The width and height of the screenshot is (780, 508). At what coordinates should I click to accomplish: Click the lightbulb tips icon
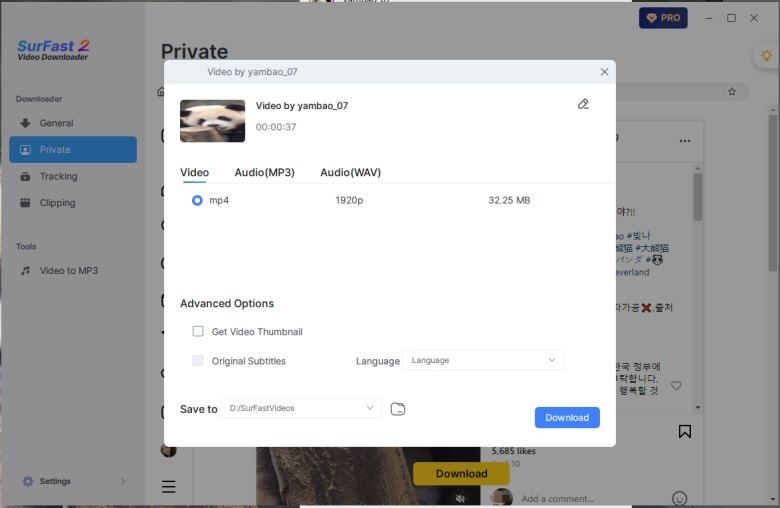767,55
